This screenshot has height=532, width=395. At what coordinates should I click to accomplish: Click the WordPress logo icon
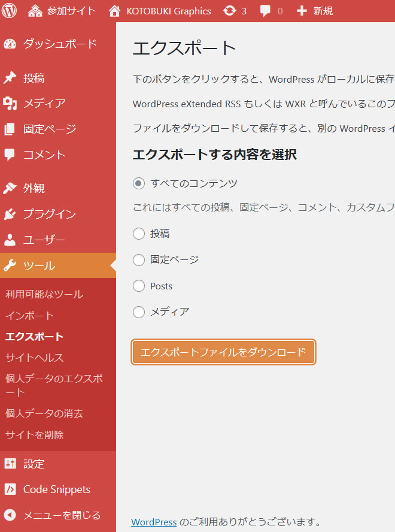[x=10, y=11]
